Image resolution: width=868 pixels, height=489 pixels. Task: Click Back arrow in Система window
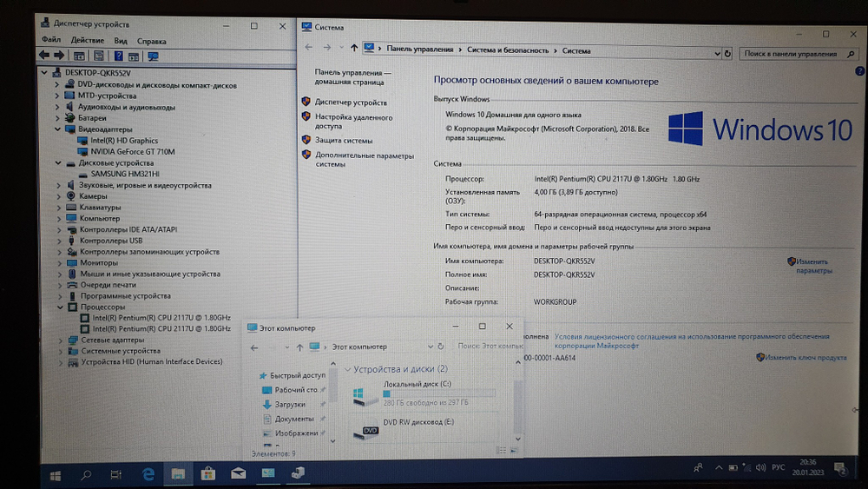(x=309, y=47)
